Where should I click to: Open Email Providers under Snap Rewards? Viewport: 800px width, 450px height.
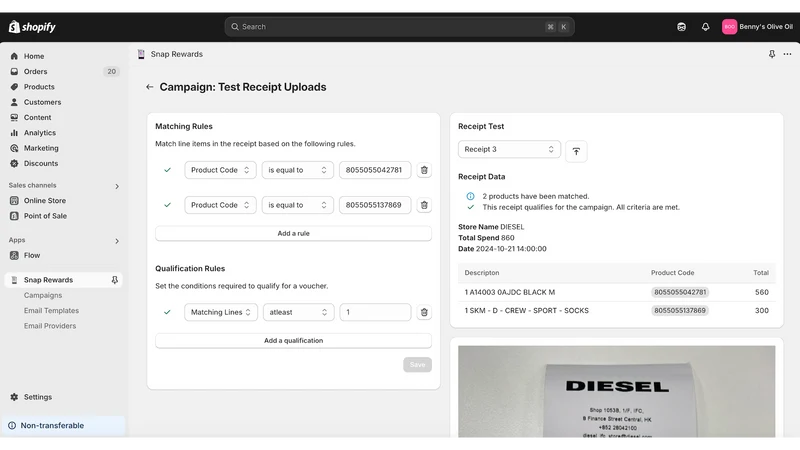(49, 326)
